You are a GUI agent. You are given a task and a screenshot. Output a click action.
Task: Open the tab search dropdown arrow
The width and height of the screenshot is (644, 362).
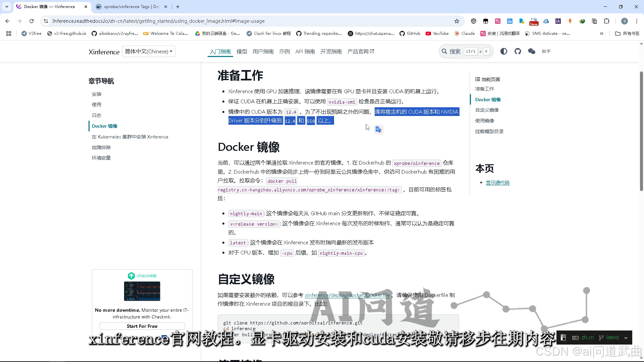pyautogui.click(x=6, y=7)
